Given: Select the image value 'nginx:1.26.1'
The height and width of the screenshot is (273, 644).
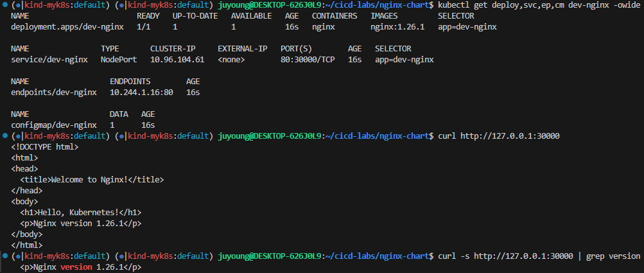Looking at the screenshot, I should coord(397,27).
